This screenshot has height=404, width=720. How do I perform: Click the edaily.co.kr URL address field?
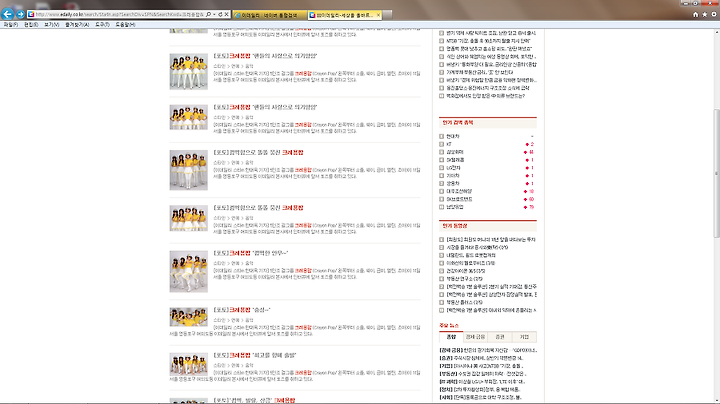click(x=119, y=15)
